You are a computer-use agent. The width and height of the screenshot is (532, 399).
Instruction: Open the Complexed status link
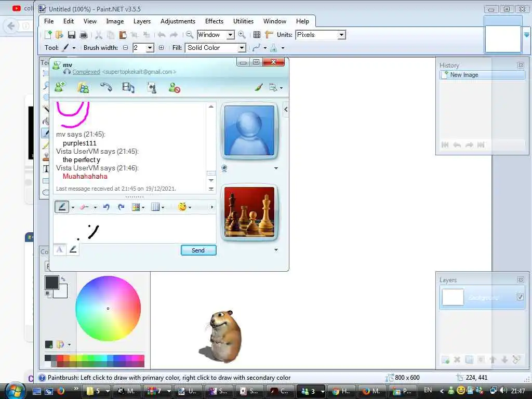pos(86,72)
